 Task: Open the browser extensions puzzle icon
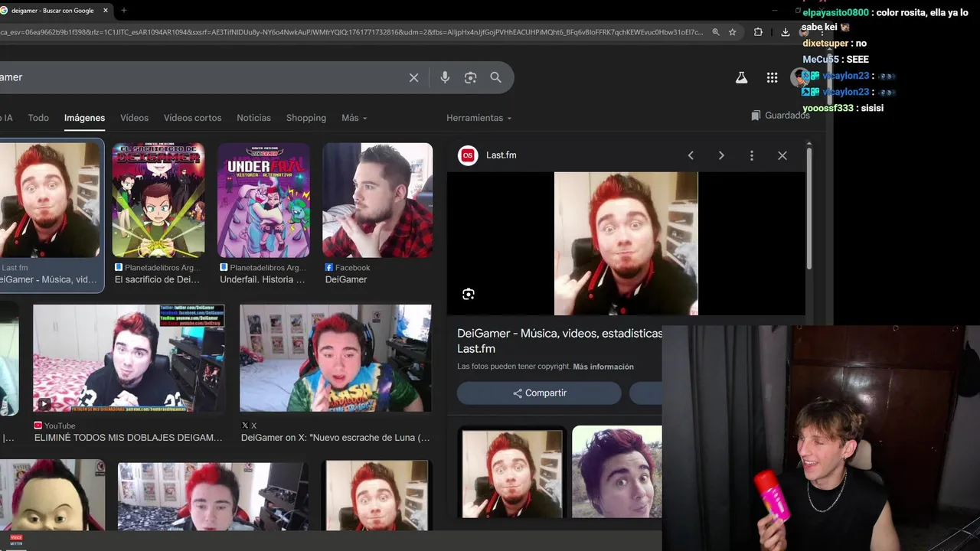758,32
